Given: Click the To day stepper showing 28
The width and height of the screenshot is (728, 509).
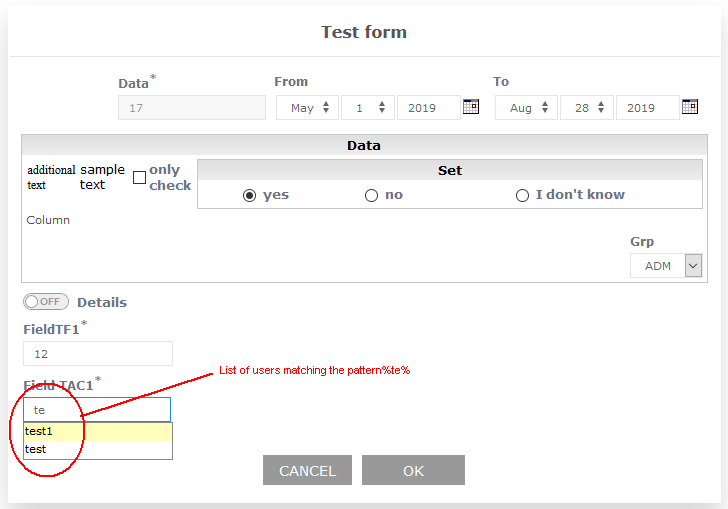Looking at the screenshot, I should tap(586, 108).
